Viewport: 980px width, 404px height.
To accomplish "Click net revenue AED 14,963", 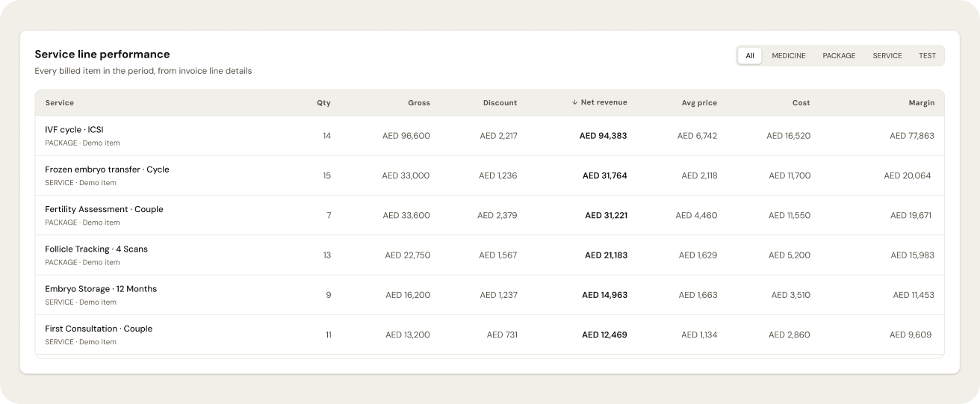I will [x=604, y=295].
